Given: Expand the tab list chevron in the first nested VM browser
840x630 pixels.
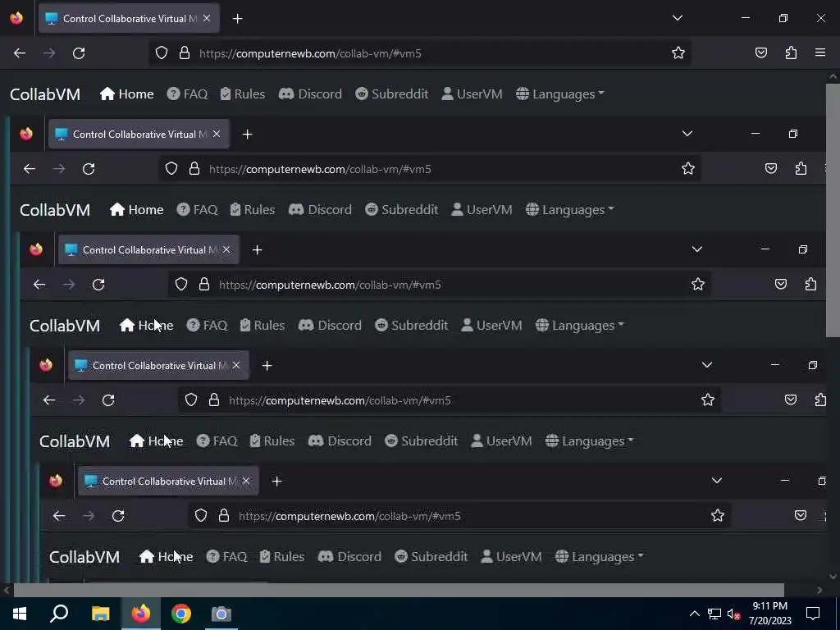Looking at the screenshot, I should 687,134.
